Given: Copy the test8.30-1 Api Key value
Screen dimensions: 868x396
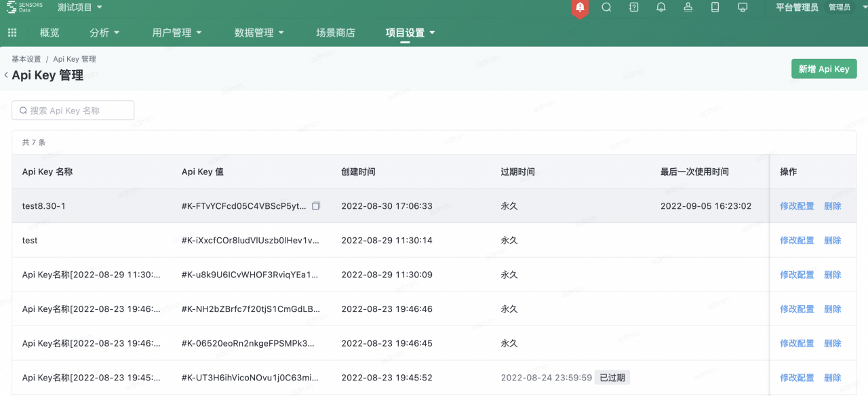Looking at the screenshot, I should pos(315,206).
